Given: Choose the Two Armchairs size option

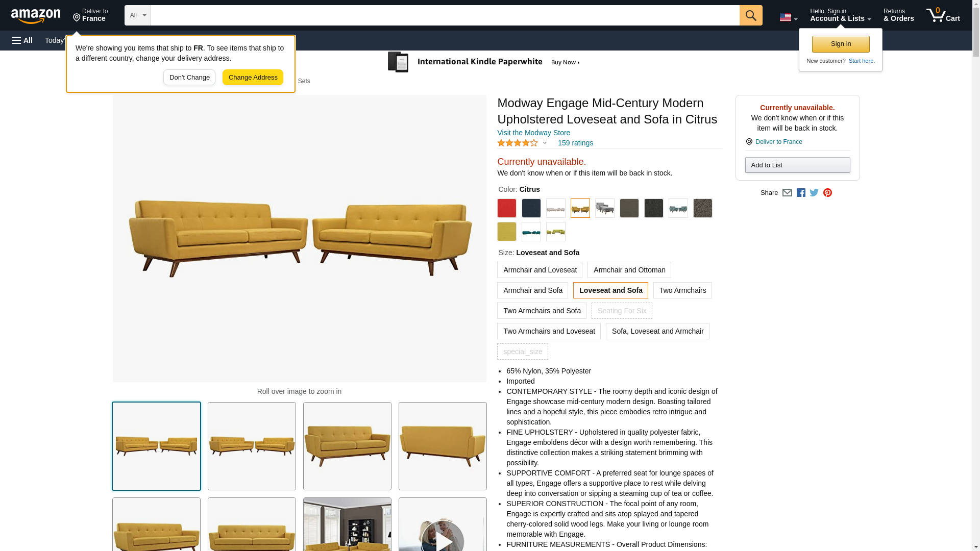Looking at the screenshot, I should (682, 290).
